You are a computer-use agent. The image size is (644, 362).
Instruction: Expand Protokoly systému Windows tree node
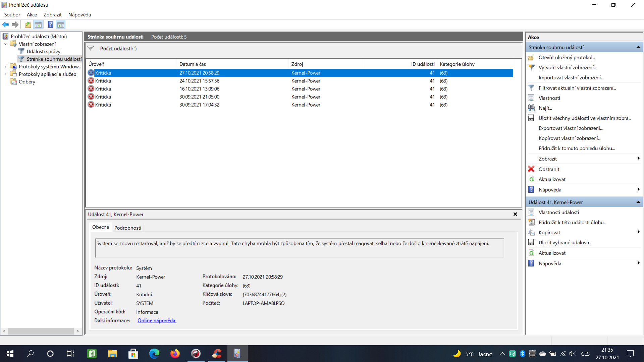(x=5, y=67)
